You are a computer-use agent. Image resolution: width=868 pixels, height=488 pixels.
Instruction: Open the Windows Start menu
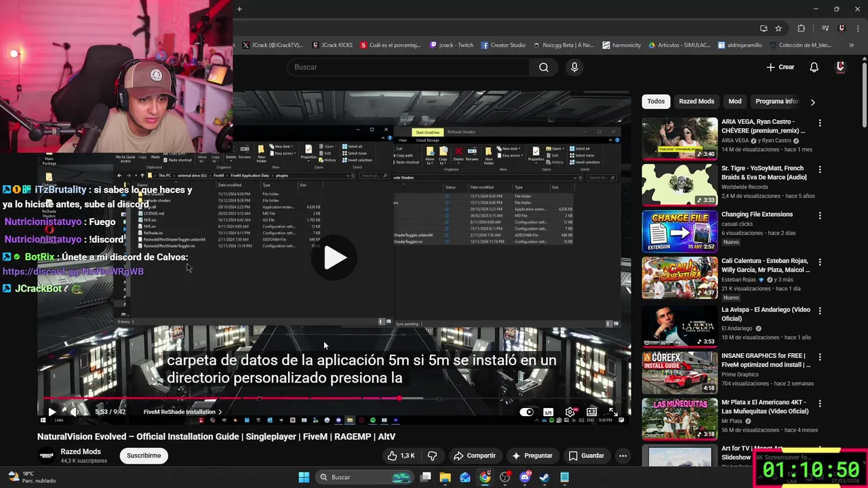304,477
